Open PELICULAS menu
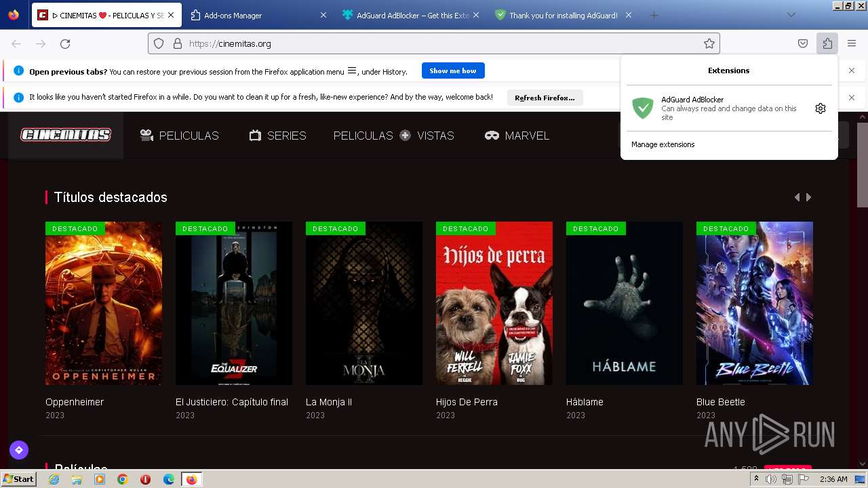The width and height of the screenshot is (868, 488). (x=179, y=136)
